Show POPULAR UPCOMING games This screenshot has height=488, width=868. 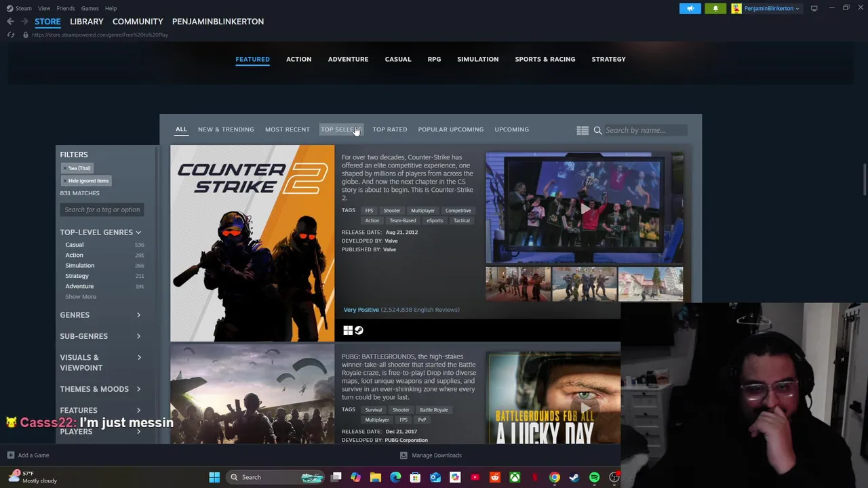(450, 129)
